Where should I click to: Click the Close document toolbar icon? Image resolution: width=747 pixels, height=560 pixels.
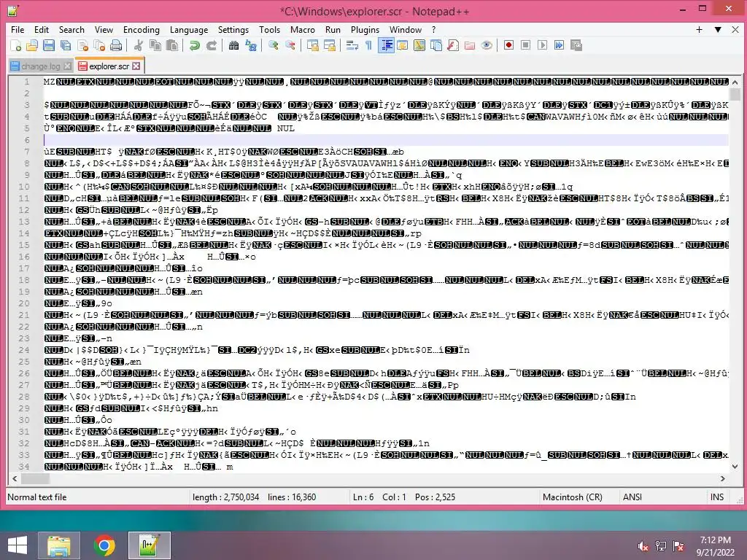tap(83, 45)
